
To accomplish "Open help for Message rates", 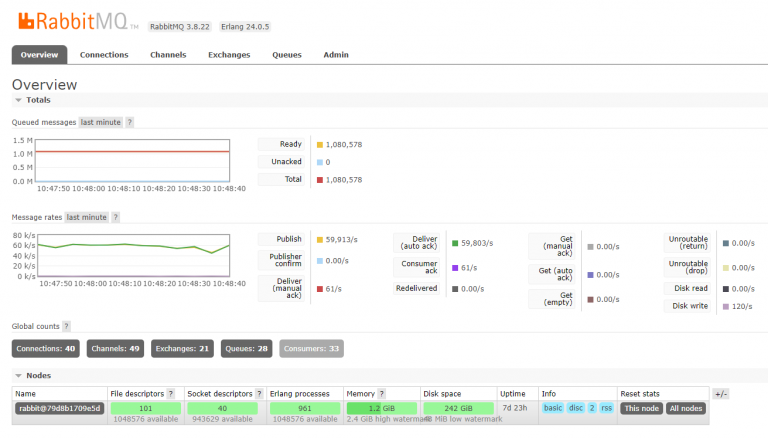I will point(116,217).
